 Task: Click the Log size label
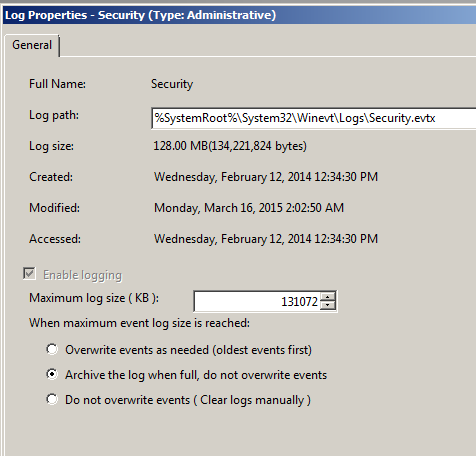tap(51, 146)
